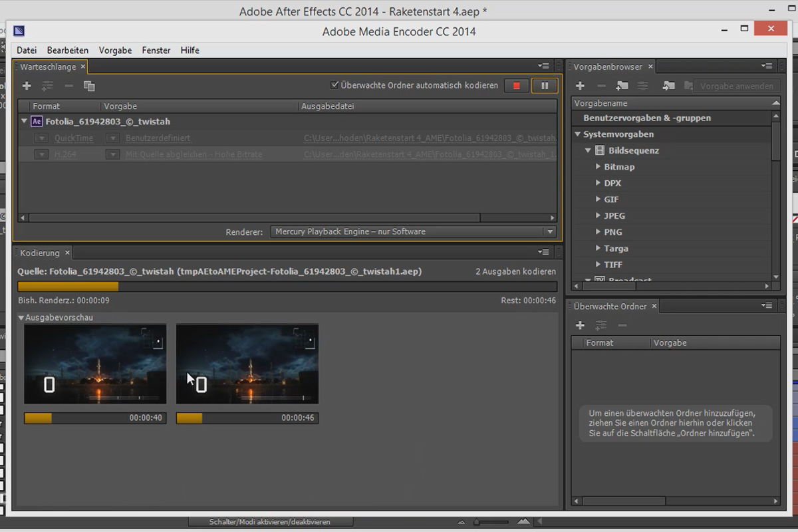Screen dimensions: 798x532
Task: Pause the encoding queue
Action: pyautogui.click(x=545, y=86)
